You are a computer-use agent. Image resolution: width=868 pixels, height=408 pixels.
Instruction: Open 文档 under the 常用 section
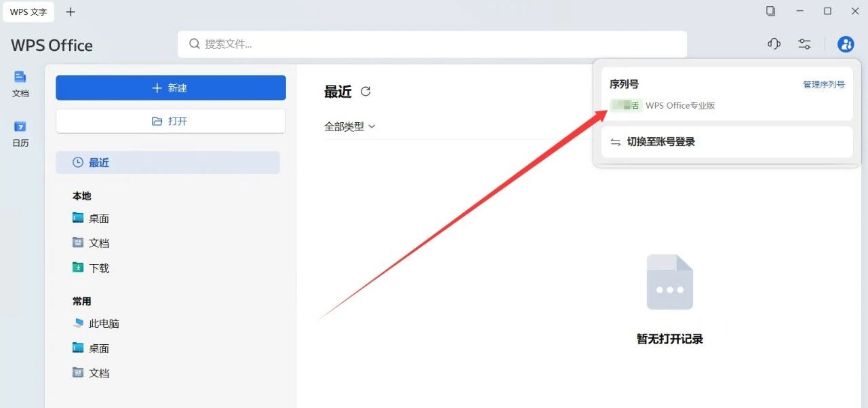91,373
